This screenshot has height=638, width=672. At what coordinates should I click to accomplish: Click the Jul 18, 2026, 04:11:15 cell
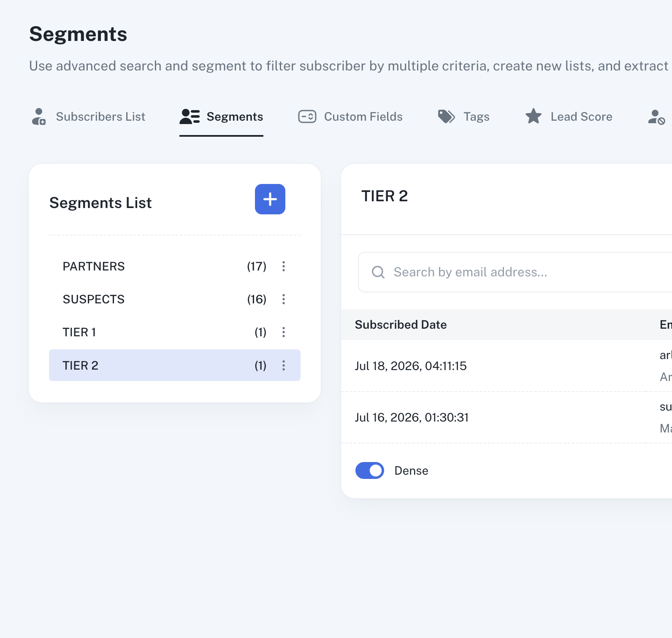click(411, 366)
